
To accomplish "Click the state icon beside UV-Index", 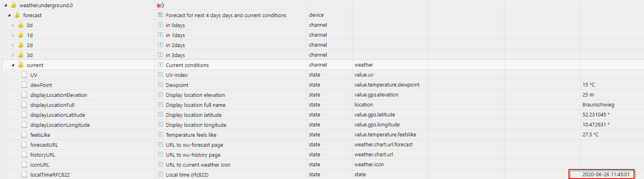I will click(x=160, y=75).
